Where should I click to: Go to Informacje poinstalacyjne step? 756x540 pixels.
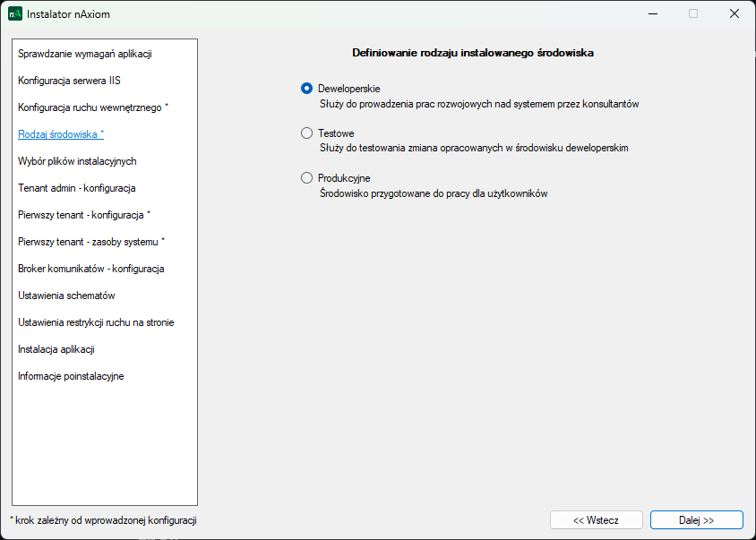[71, 376]
